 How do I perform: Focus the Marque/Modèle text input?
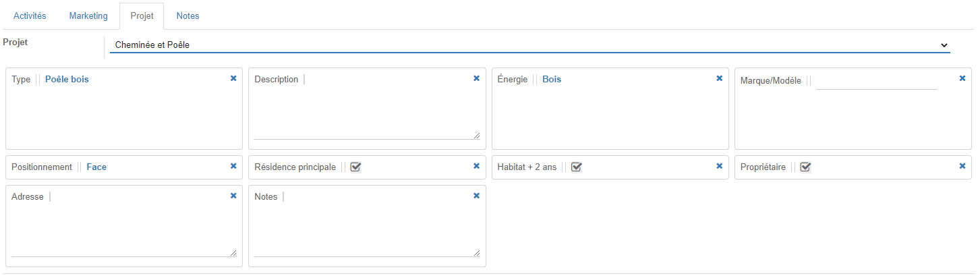(876, 82)
